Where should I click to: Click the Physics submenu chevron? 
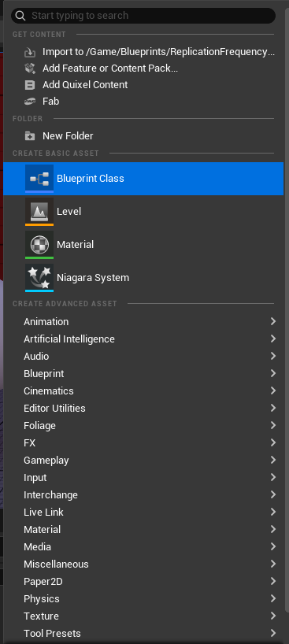[273, 598]
